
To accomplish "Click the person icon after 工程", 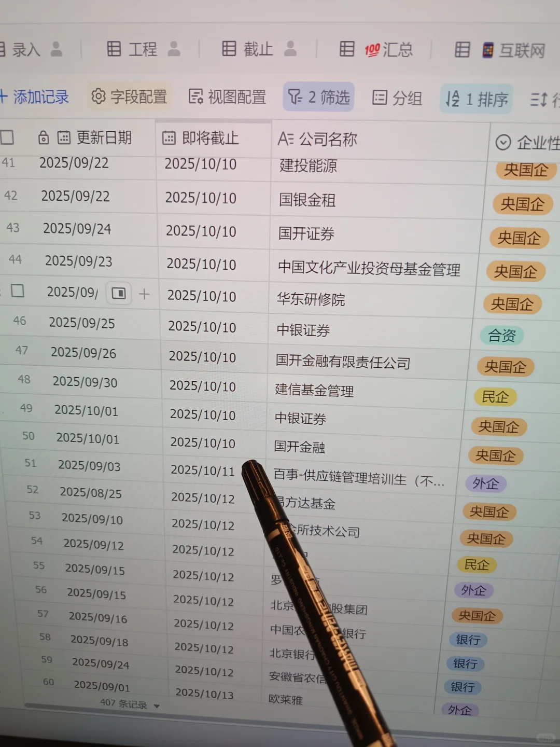I will 174,49.
